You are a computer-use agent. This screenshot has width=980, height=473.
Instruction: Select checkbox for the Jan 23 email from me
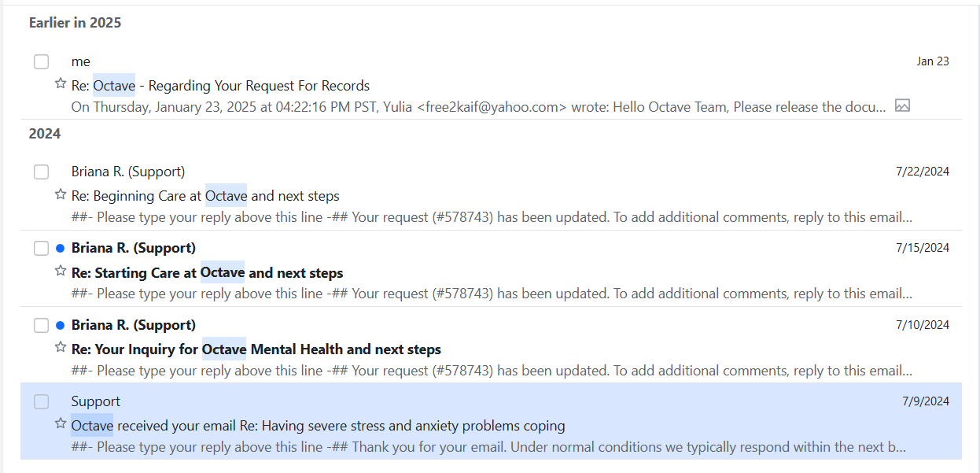point(42,61)
